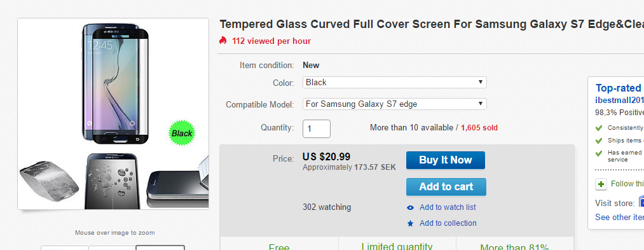Expand the Compatible Model dropdown

pos(395,104)
